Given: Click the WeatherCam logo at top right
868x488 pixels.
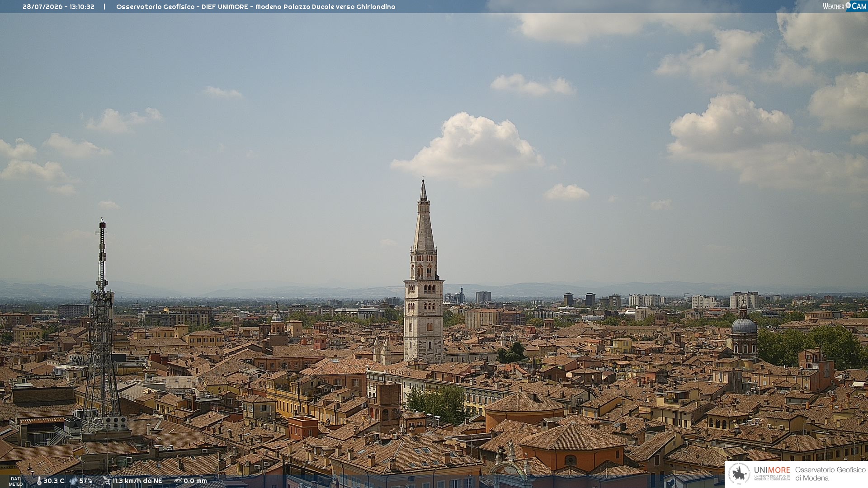Looking at the screenshot, I should (x=844, y=6).
